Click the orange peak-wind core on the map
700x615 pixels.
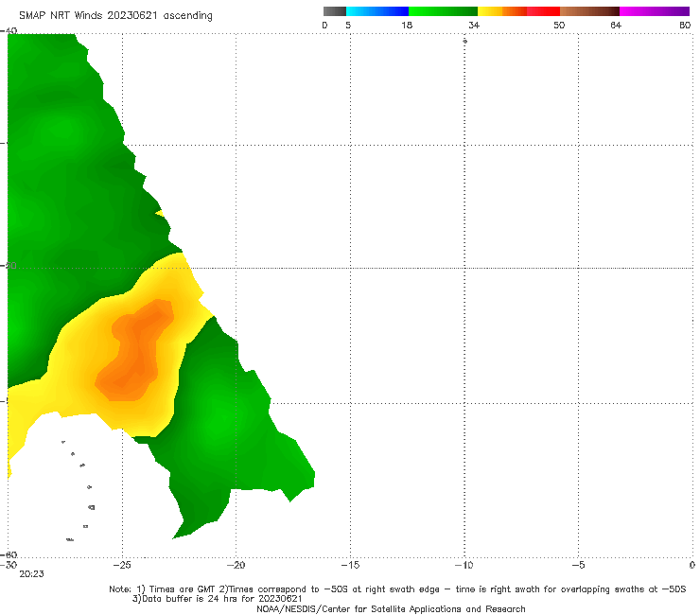coord(136,351)
